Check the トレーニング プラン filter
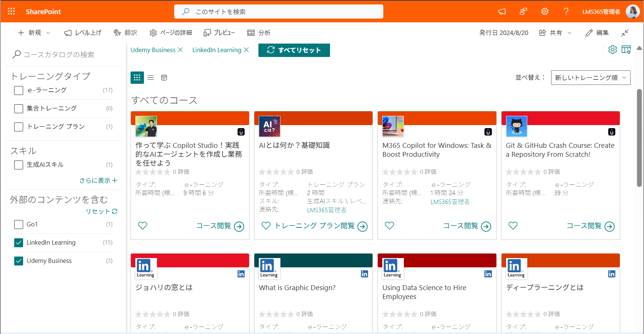644x334 pixels. [x=19, y=127]
